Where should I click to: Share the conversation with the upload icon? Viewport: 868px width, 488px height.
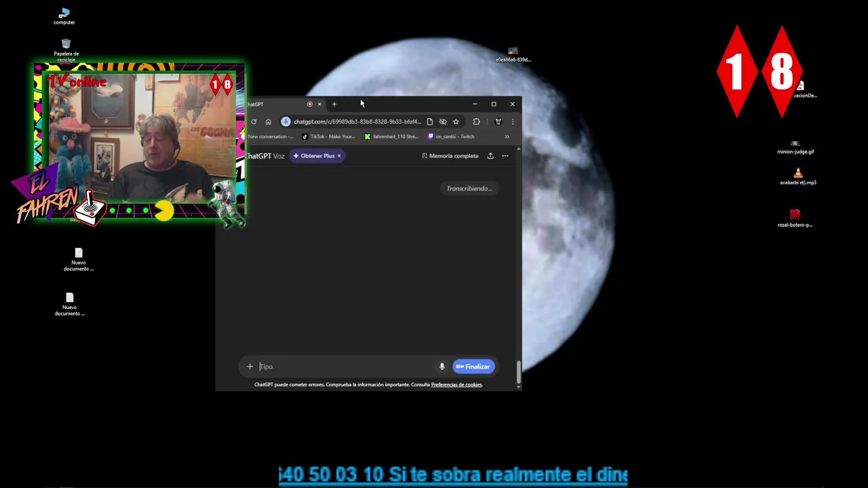pyautogui.click(x=490, y=156)
